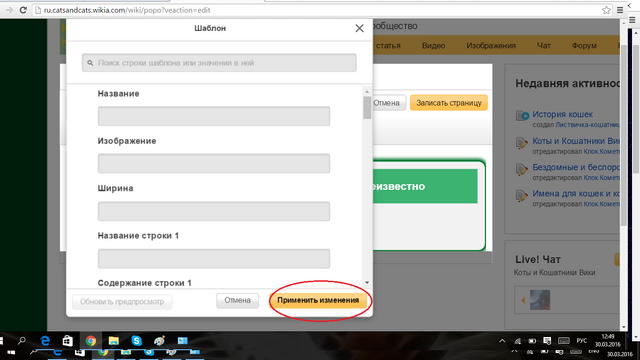Click the dialog scrollbar down arrow
Image resolution: width=640 pixels, height=360 pixels.
pos(367,282)
